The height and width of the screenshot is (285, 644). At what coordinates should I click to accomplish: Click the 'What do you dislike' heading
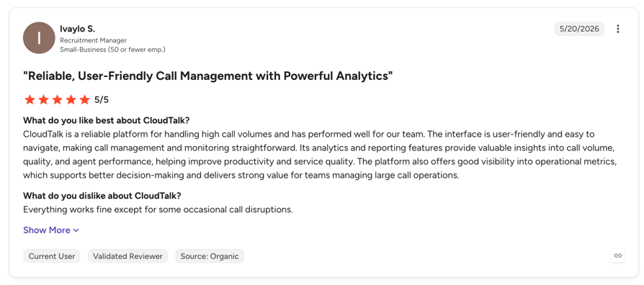click(102, 196)
